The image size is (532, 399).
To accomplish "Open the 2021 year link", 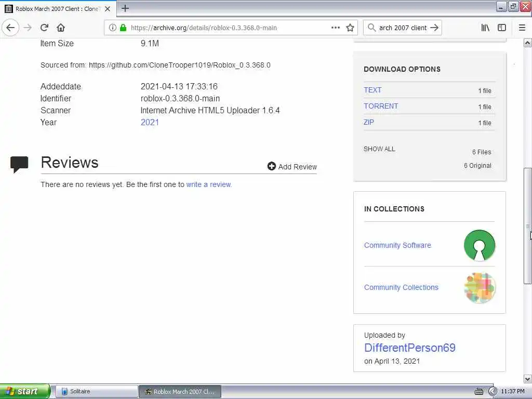I will 150,123.
